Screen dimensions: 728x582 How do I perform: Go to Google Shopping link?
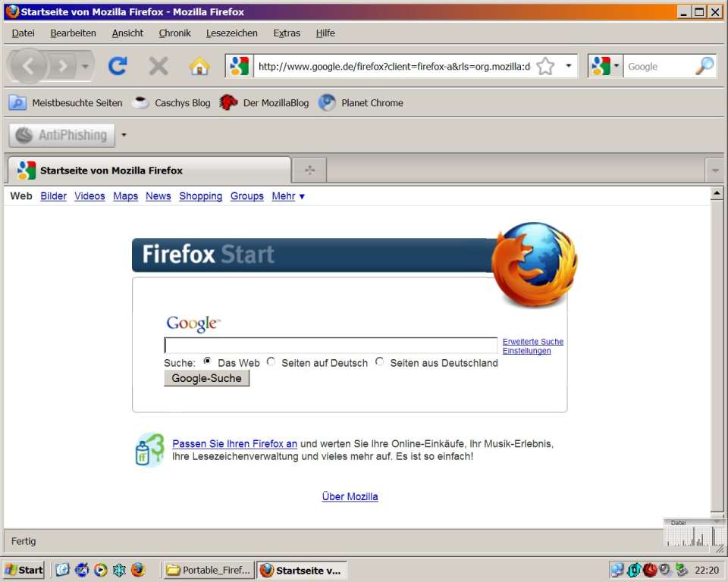(200, 196)
